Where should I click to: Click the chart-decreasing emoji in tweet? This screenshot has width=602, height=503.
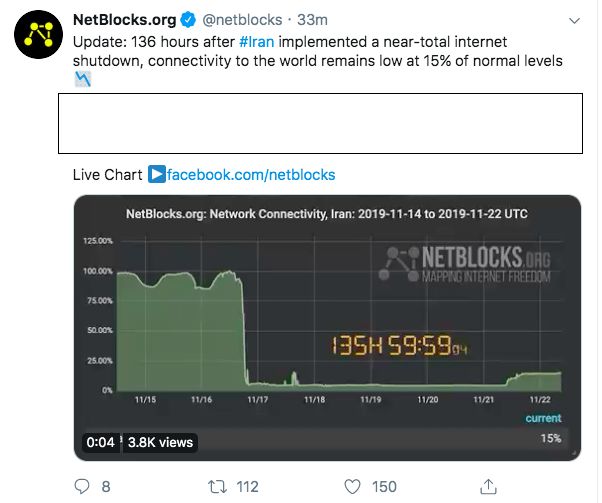(x=83, y=79)
